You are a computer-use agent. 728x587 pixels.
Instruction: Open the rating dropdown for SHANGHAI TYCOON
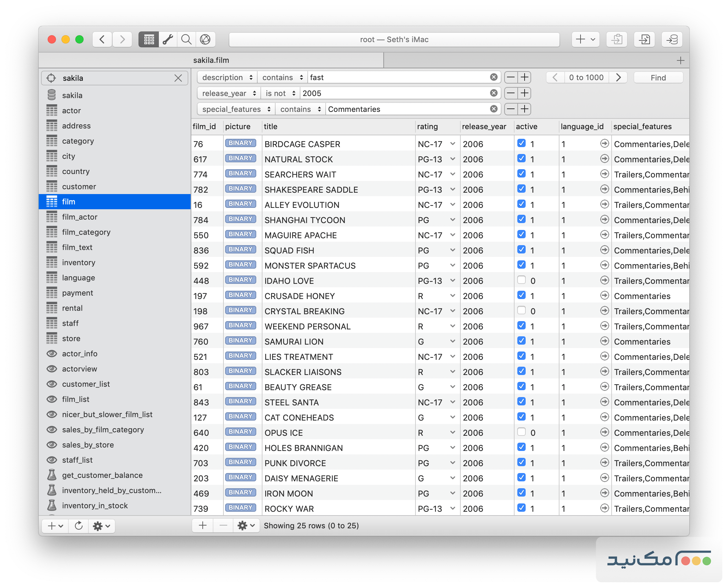point(452,220)
